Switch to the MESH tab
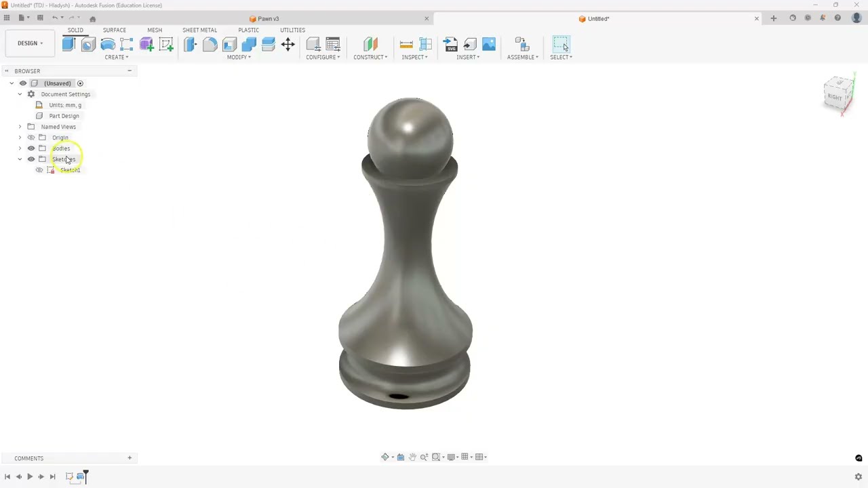The image size is (868, 488). point(155,30)
